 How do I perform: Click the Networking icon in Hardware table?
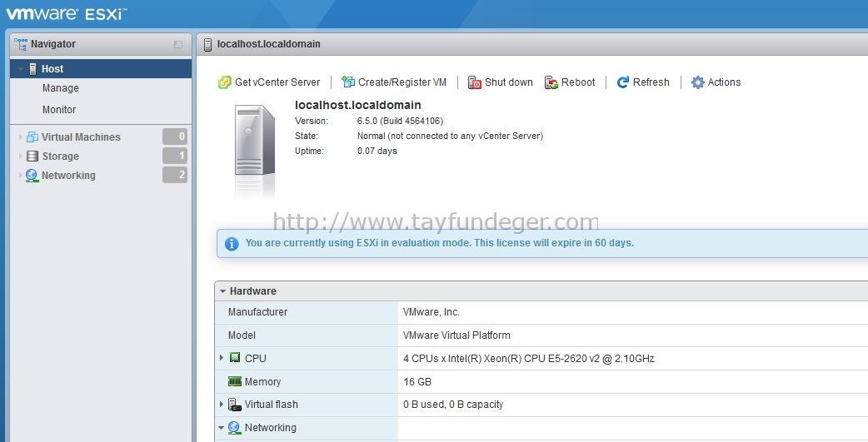point(234,428)
